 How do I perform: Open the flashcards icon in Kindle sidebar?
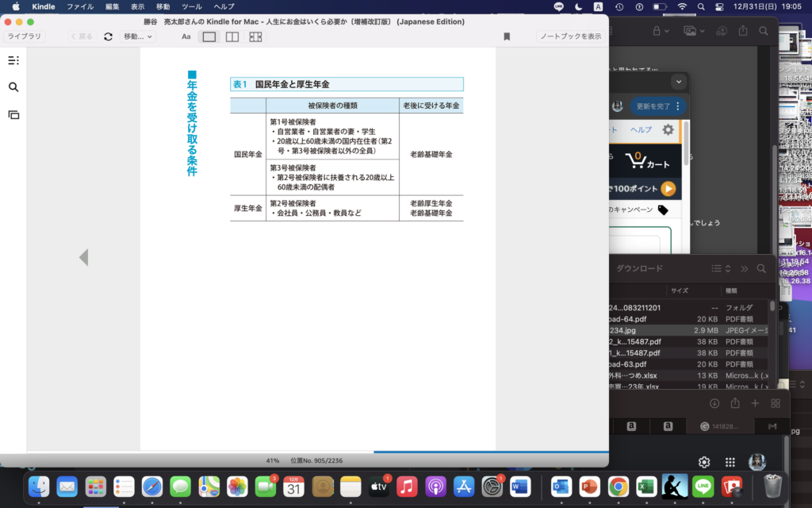point(13,114)
